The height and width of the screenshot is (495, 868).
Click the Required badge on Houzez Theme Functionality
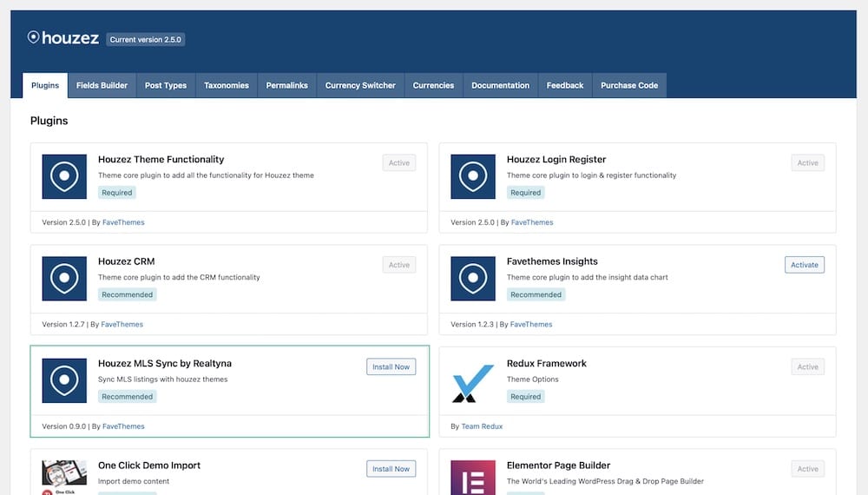(117, 192)
